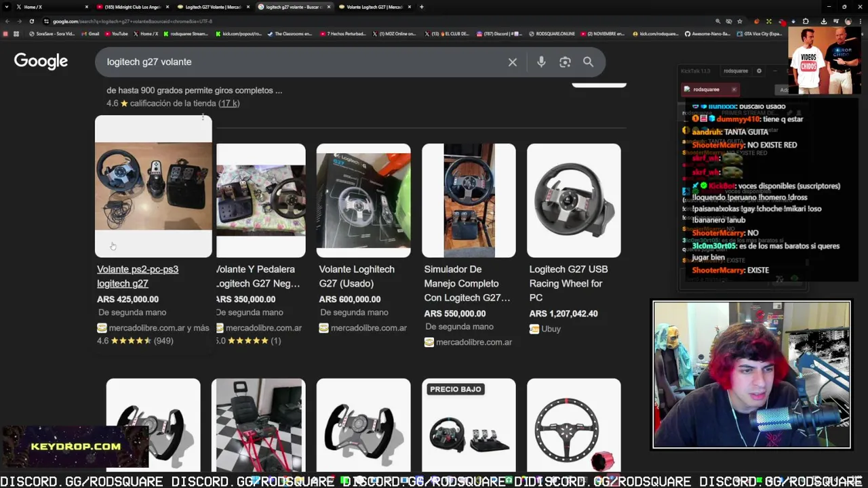868x488 pixels.
Task: Clear the Google search box text
Action: [513, 62]
